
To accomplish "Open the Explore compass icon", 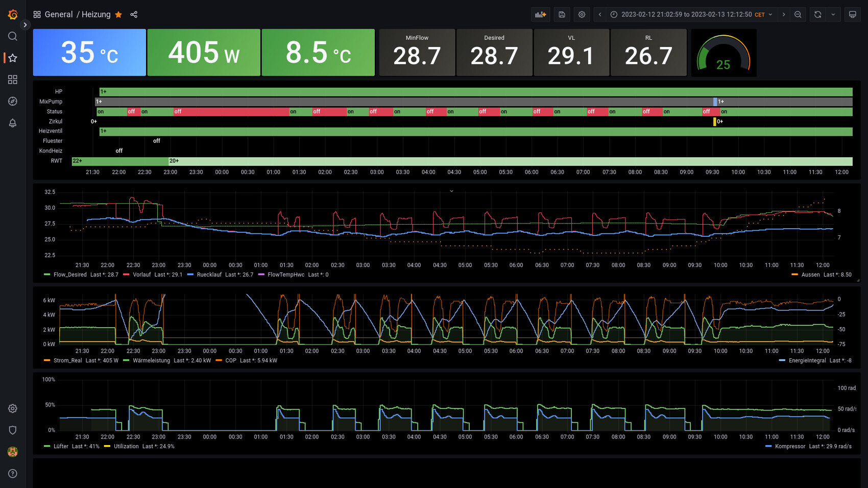I will click(x=13, y=101).
